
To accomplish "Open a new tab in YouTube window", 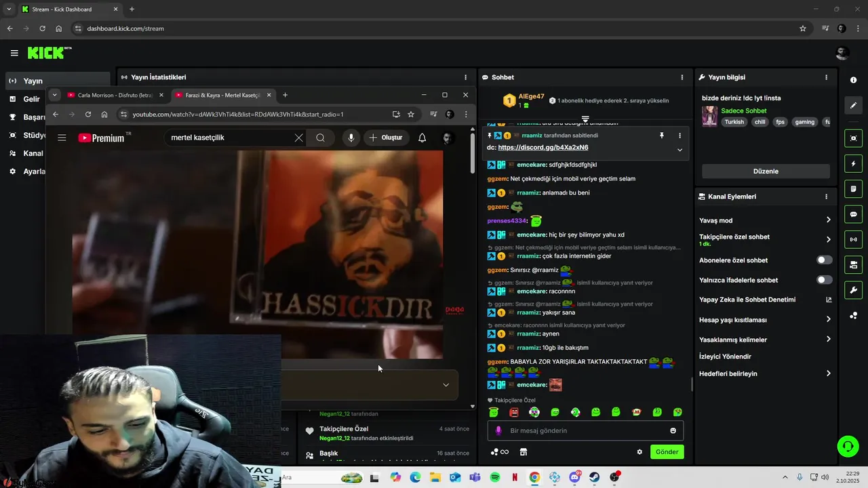I will (285, 95).
